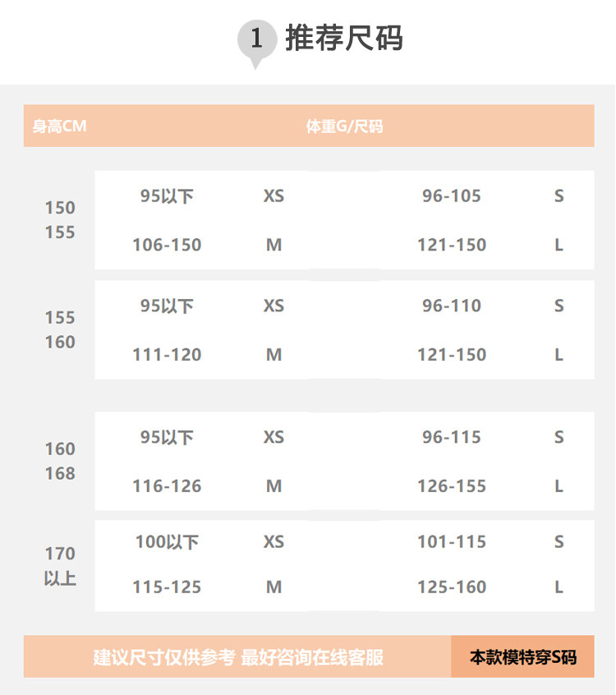Click the 100以下 weight cell
Viewport: 616px width, 695px height.
(x=167, y=542)
